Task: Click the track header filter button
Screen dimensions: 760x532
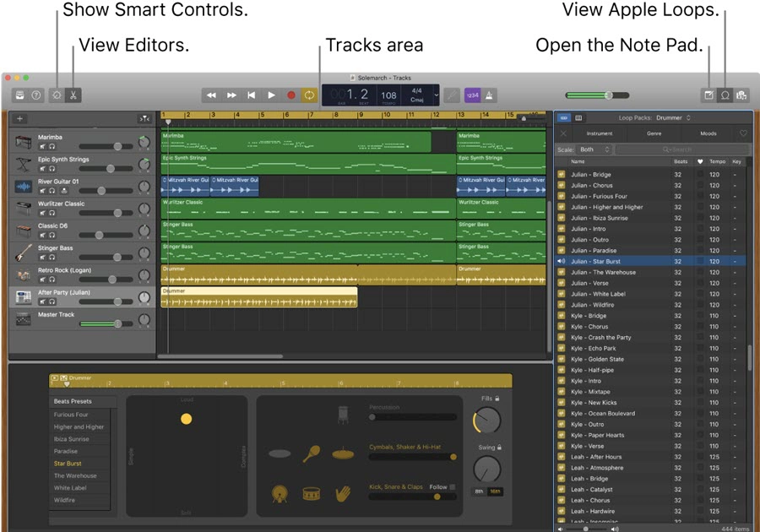Action: click(x=144, y=119)
